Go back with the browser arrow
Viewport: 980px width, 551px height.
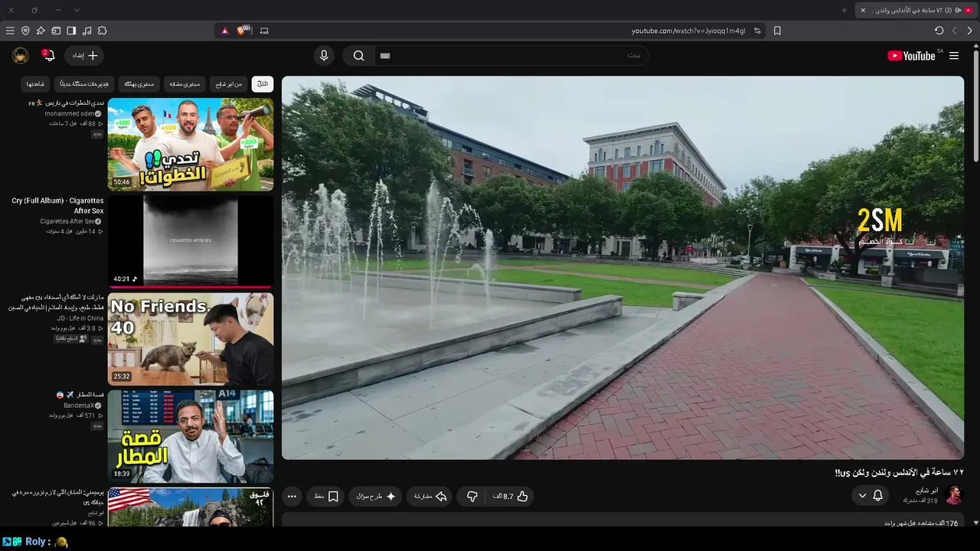(x=970, y=31)
